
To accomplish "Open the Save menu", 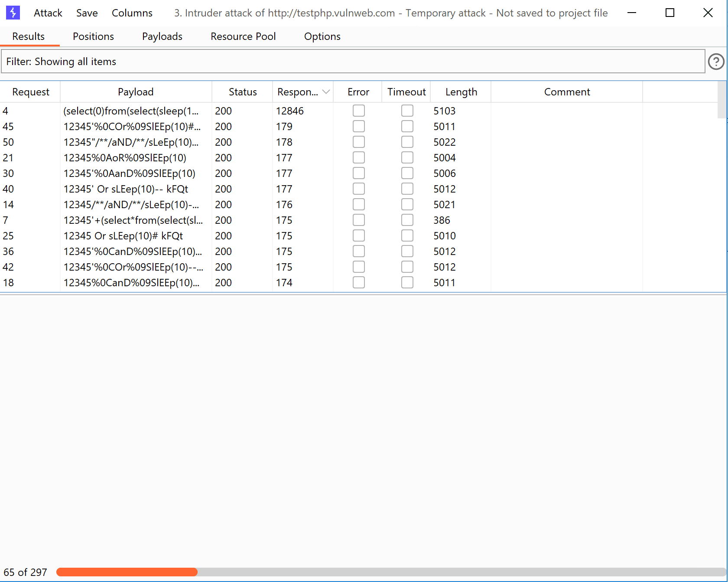I will click(87, 13).
